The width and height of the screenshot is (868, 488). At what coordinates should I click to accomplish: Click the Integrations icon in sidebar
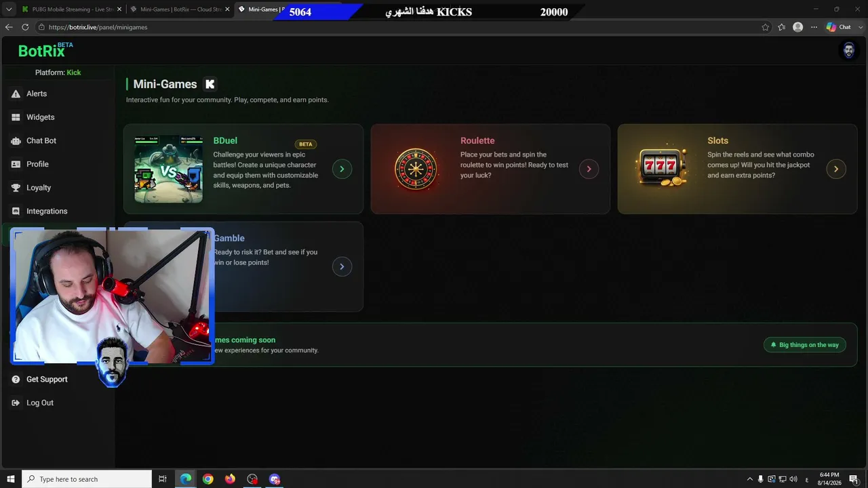pos(16,211)
